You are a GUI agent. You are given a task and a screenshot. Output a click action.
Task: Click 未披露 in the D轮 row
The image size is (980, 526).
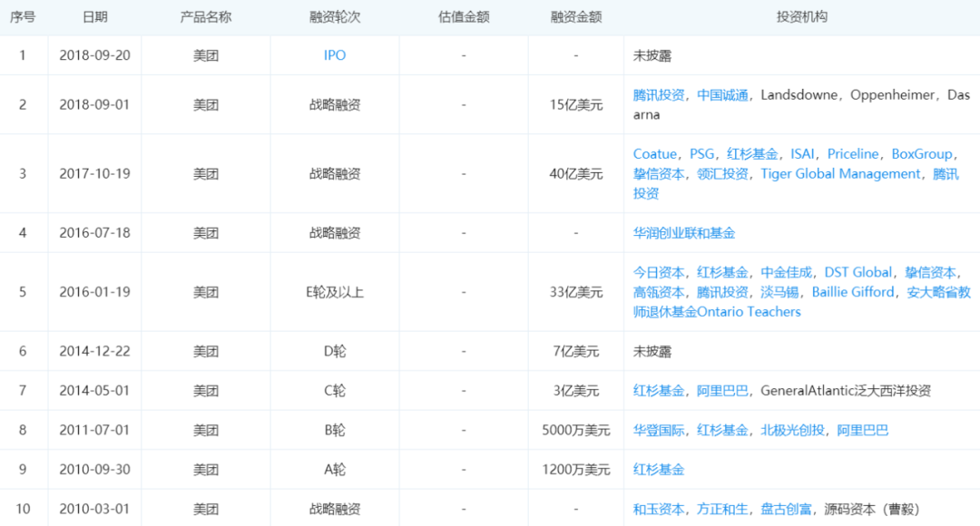652,351
